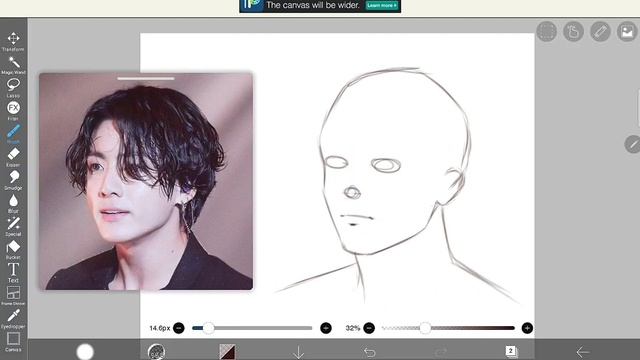Image resolution: width=640 pixels, height=360 pixels.
Task: Tap the reference window top drag handle
Action: click(146, 78)
